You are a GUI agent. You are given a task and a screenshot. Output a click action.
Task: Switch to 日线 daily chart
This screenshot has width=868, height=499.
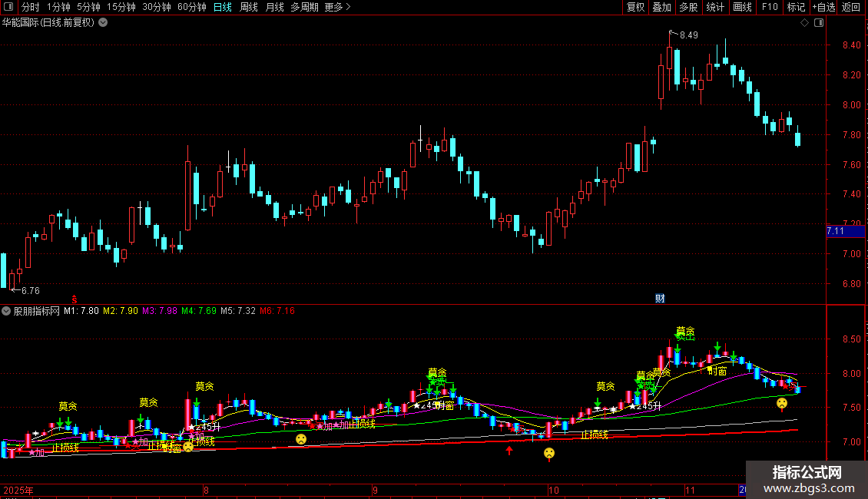pos(223,7)
